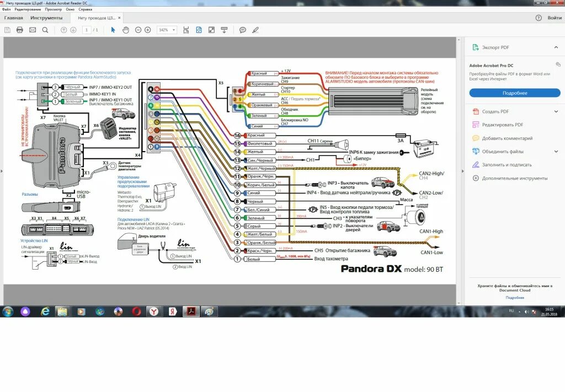Add a sticky note comment icon
565x392 pixels.
point(243,30)
